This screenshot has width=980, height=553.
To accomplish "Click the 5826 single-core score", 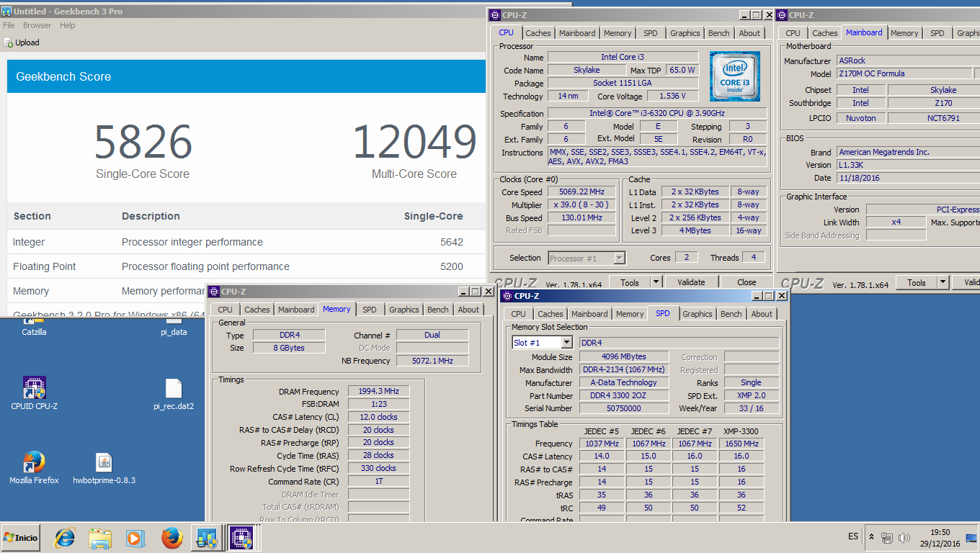I will pos(143,142).
